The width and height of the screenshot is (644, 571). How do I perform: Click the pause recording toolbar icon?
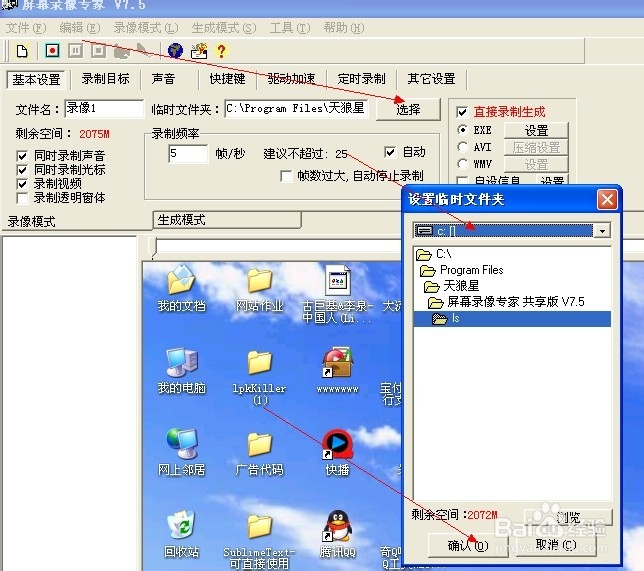(75, 51)
